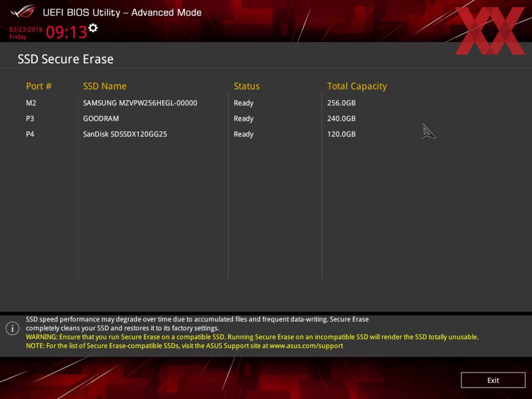Click the Friday weekday label
This screenshot has height=399, width=532.
point(18,37)
